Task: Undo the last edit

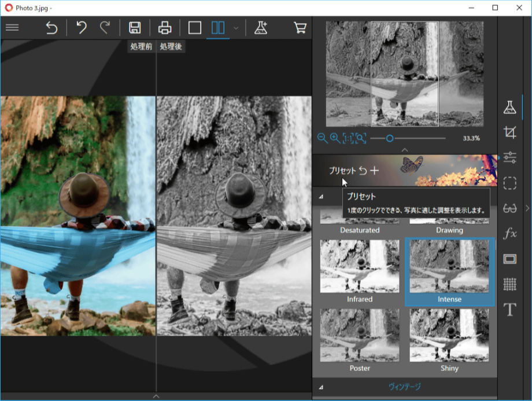Action: (81, 28)
